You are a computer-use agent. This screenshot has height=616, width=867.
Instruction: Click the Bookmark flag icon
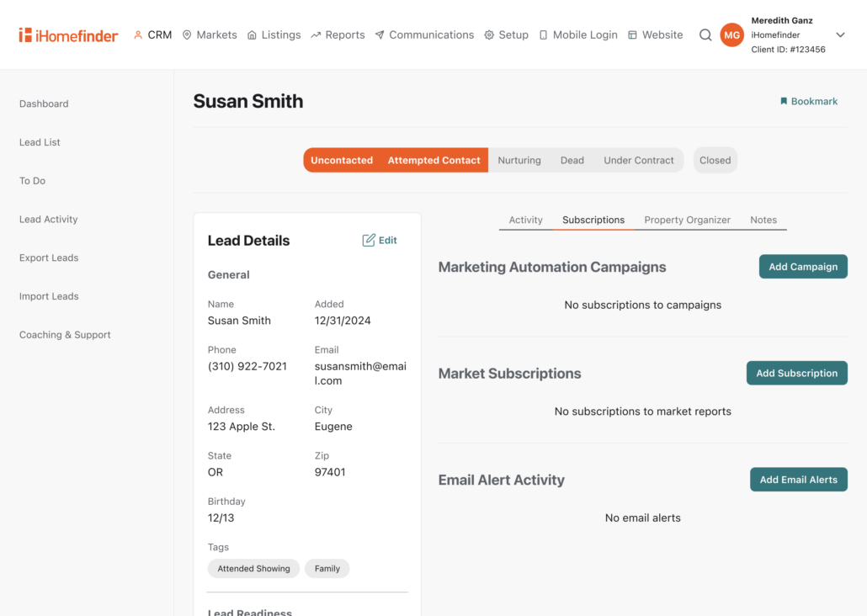click(x=784, y=101)
